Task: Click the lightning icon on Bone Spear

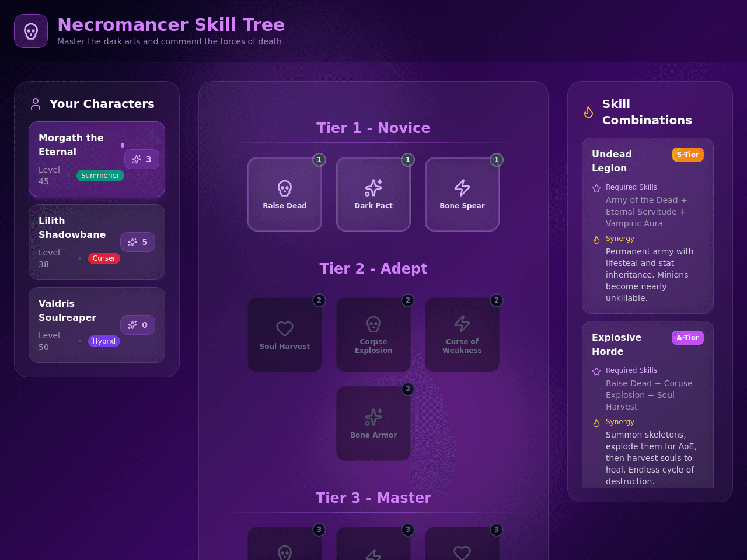Action: tap(462, 188)
